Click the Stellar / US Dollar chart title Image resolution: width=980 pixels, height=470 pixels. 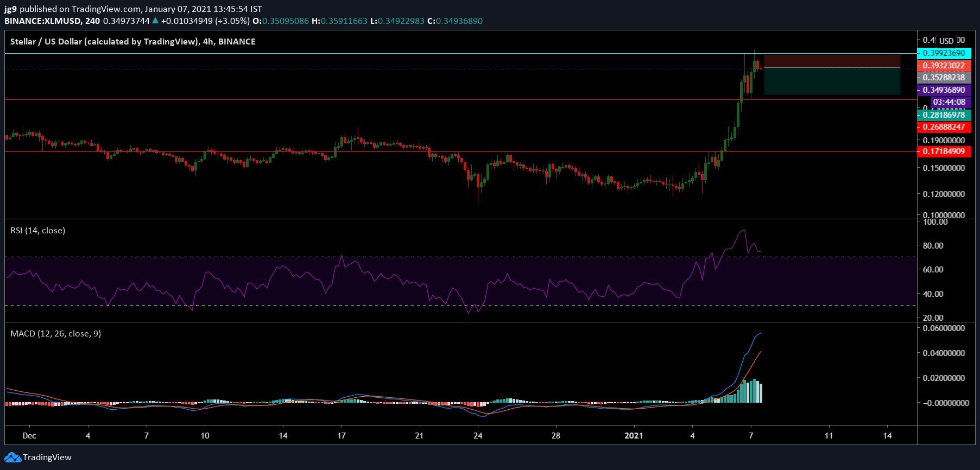click(132, 42)
